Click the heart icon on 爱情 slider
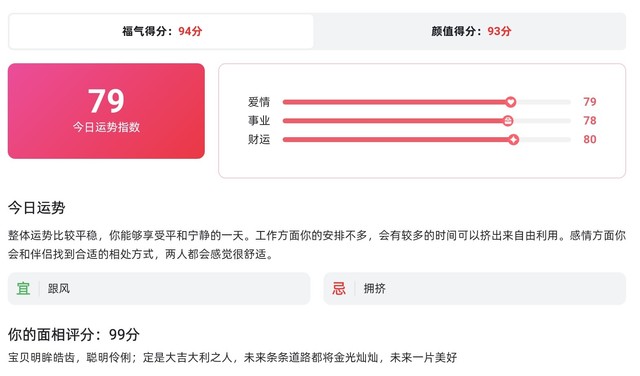640x376 pixels. point(510,102)
